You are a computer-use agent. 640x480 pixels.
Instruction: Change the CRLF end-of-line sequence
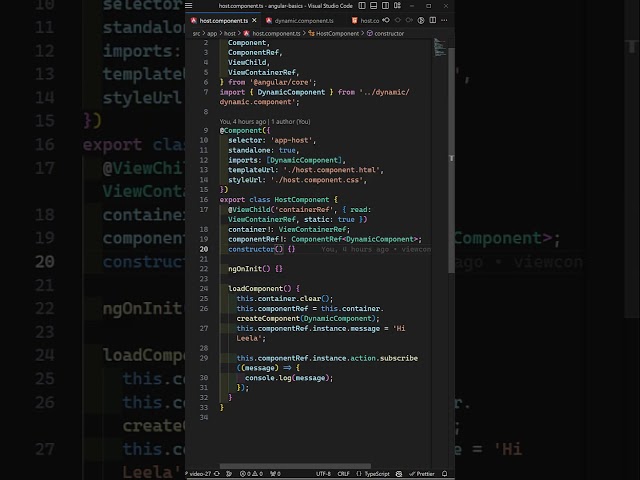click(343, 474)
